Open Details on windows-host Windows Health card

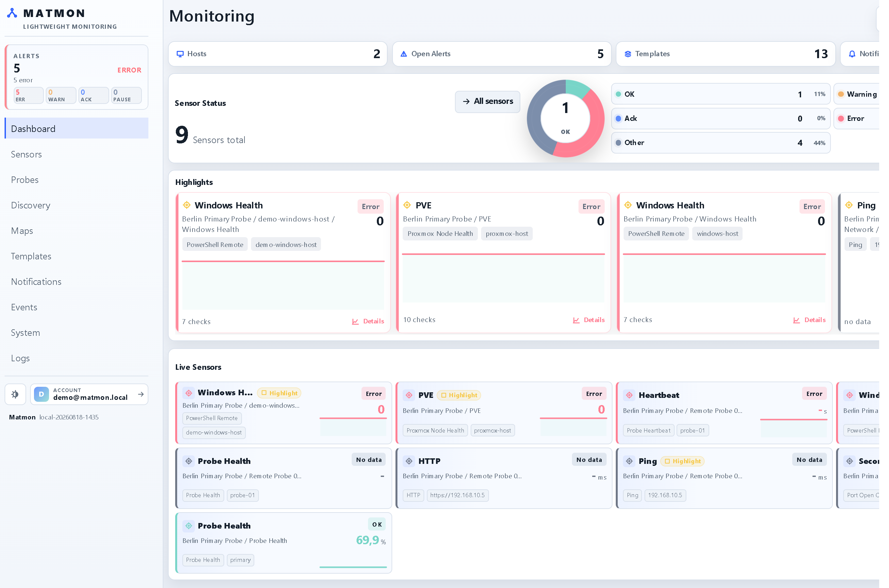coord(809,320)
